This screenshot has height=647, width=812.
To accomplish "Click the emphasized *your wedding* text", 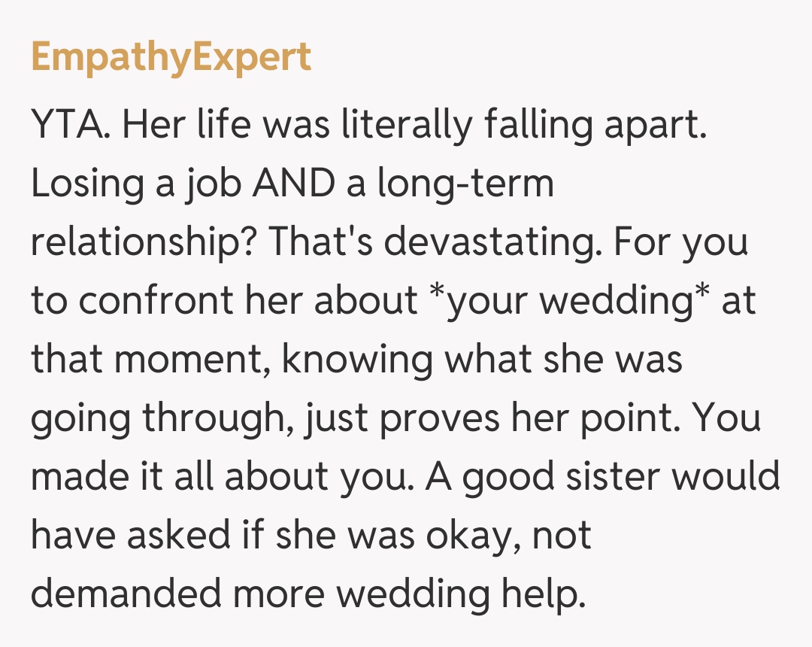I will pyautogui.click(x=574, y=301).
